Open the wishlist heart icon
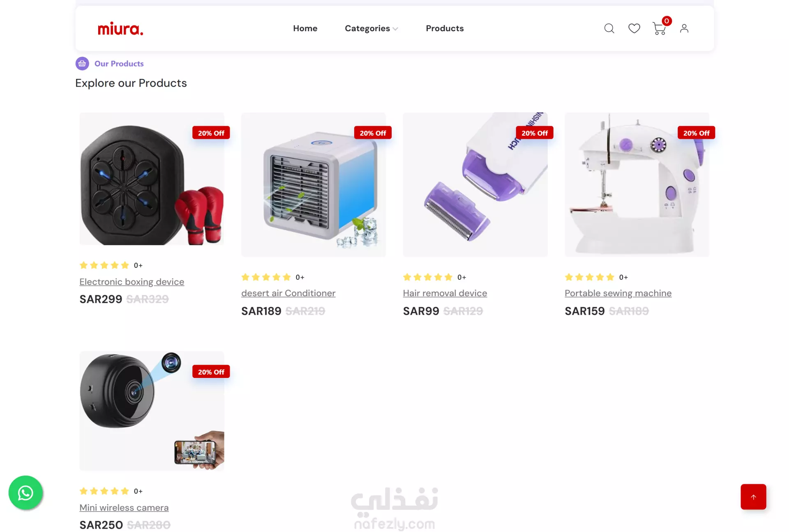The image size is (789, 532). click(634, 28)
